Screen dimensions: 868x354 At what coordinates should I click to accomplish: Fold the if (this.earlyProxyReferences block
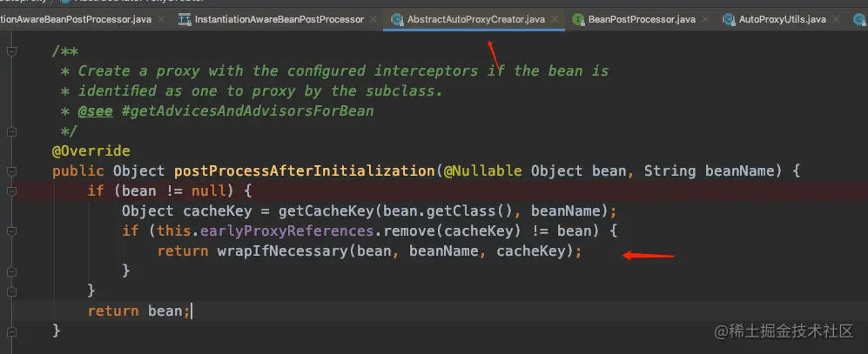pyautogui.click(x=11, y=231)
